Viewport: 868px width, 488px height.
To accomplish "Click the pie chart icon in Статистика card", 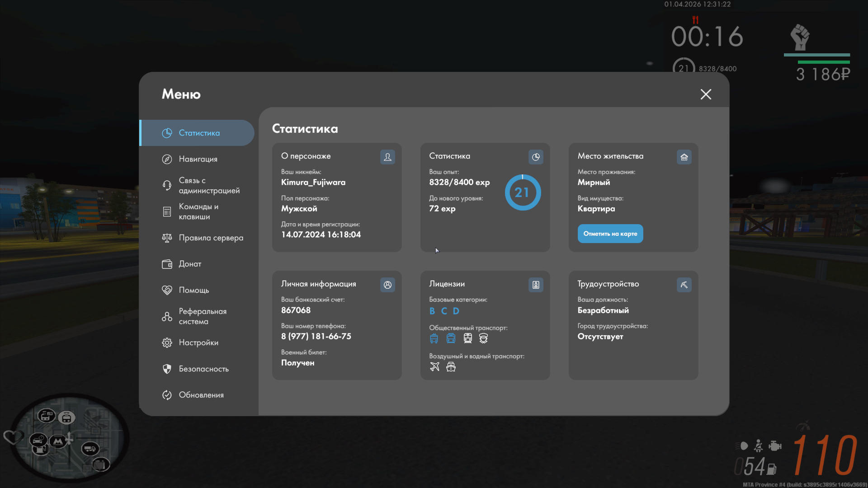I will pyautogui.click(x=536, y=157).
